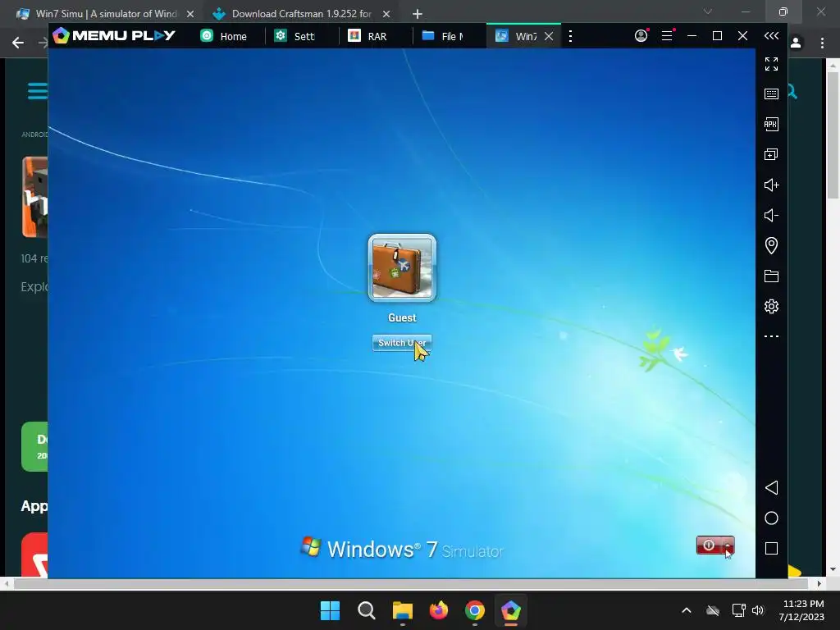This screenshot has height=630, width=840.
Task: Switch to the Home tab in MEmu
Action: point(223,36)
